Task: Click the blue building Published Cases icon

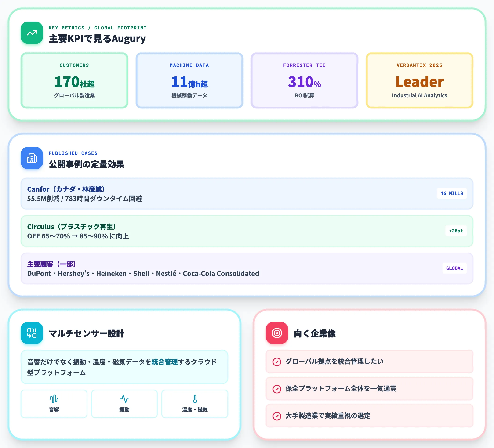Action: coord(32,158)
